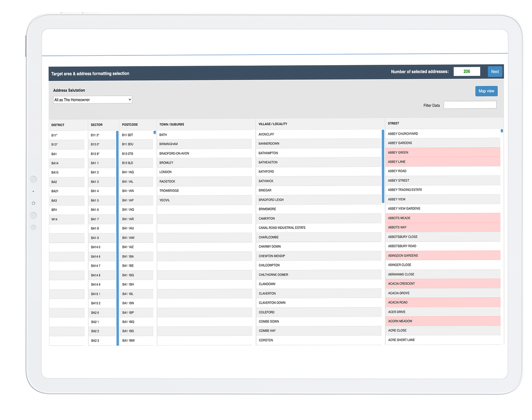This screenshot has height=420, width=532.
Task: Deselect highlighted ACACIA CRESCENT street
Action: point(442,284)
